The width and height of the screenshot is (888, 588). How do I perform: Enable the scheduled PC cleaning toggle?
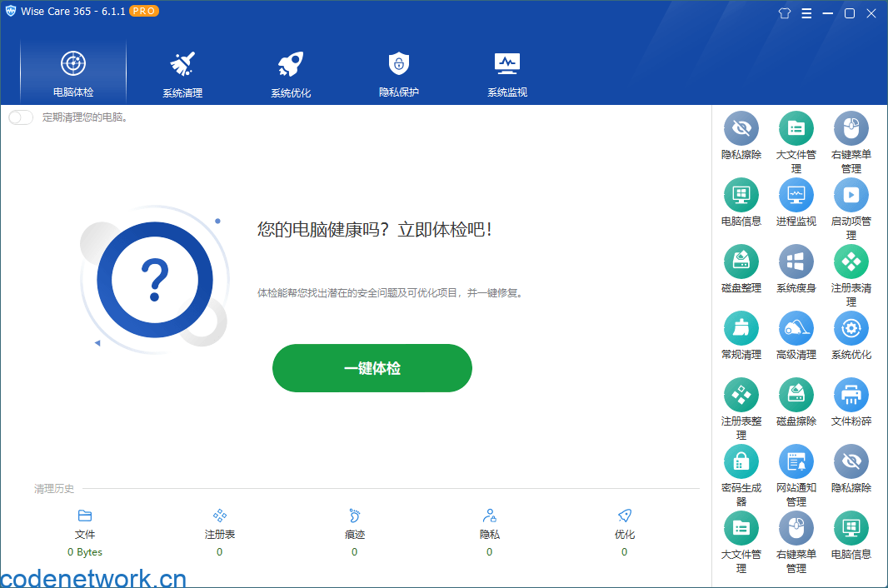click(x=20, y=117)
